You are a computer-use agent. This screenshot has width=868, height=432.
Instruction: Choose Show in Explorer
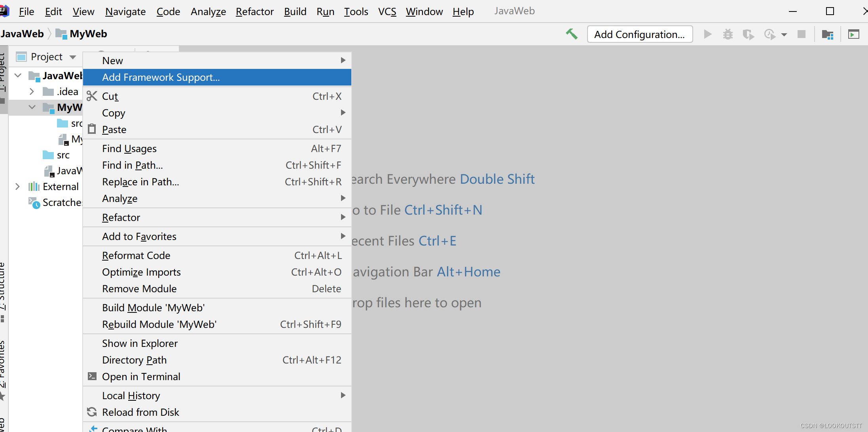pyautogui.click(x=217, y=343)
